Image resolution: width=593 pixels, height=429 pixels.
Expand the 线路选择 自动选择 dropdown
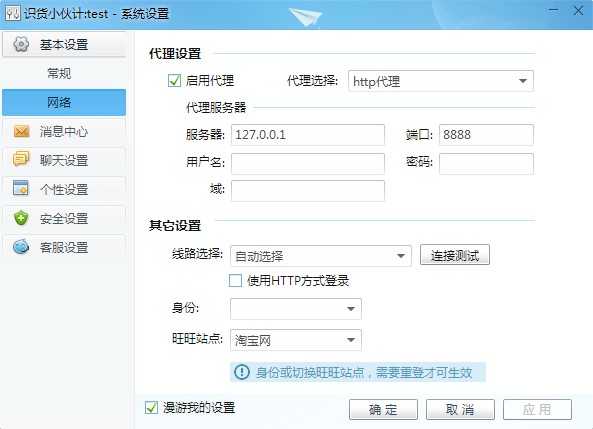click(x=321, y=256)
